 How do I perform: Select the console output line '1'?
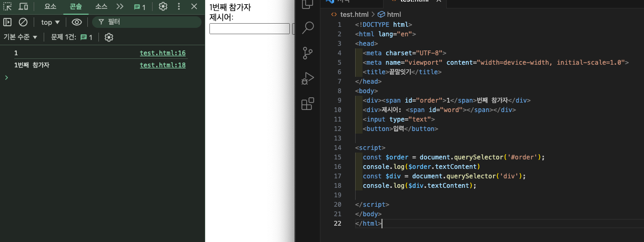click(16, 53)
